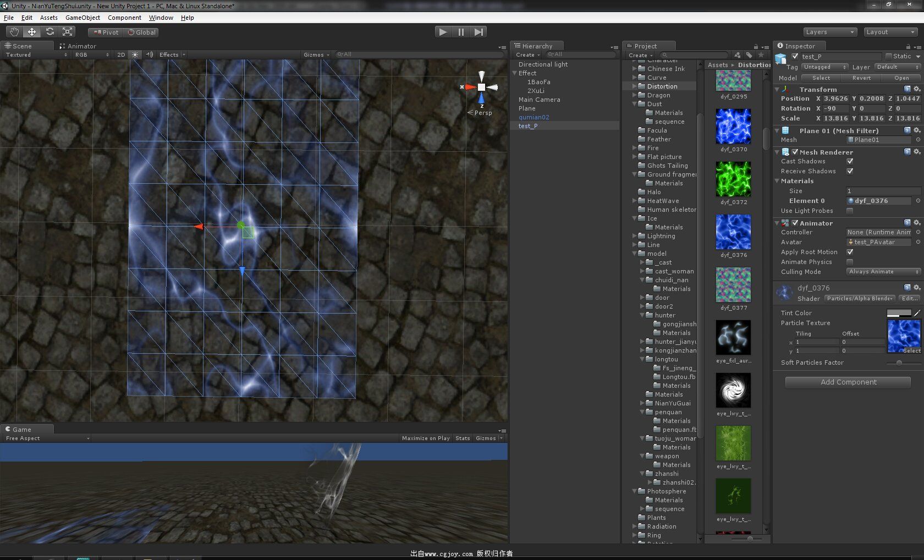Click the Stats button in Game view
The width and height of the screenshot is (924, 560).
tap(463, 438)
